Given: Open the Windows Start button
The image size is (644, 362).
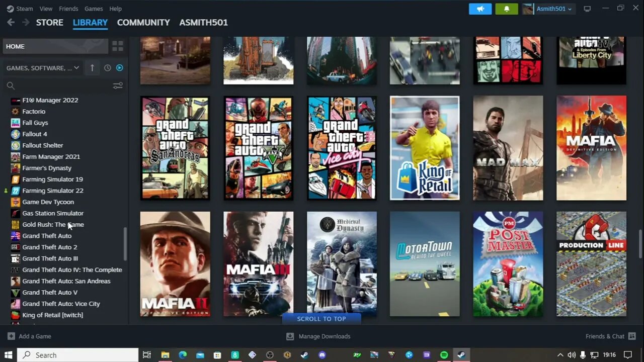Looking at the screenshot, I should [9, 355].
